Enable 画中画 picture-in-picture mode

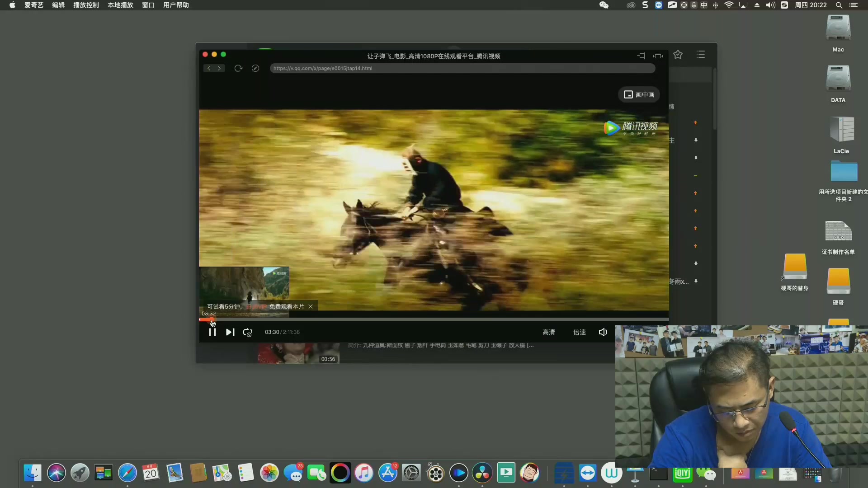pos(639,94)
